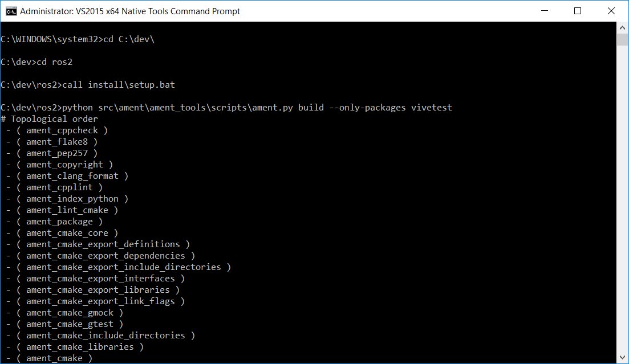Click the ament_cppcheck entry
Screen dimensions: 629x364
pyautogui.click(x=62, y=130)
